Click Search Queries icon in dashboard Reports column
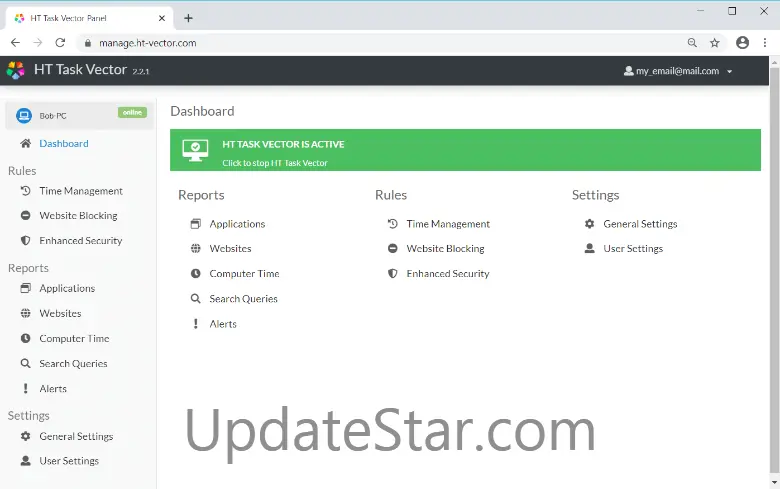The image size is (780, 489). coord(195,298)
